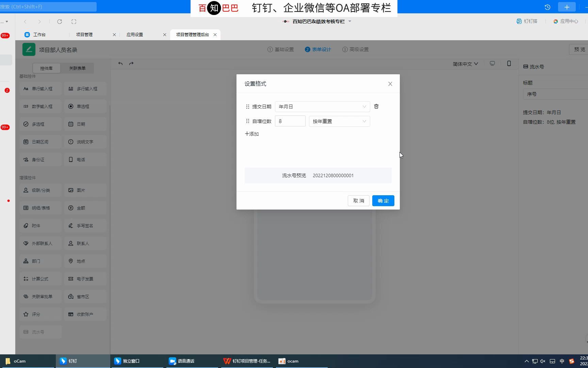Open the 简体中文 language dropdown
This screenshot has width=588, height=368.
pyautogui.click(x=465, y=64)
